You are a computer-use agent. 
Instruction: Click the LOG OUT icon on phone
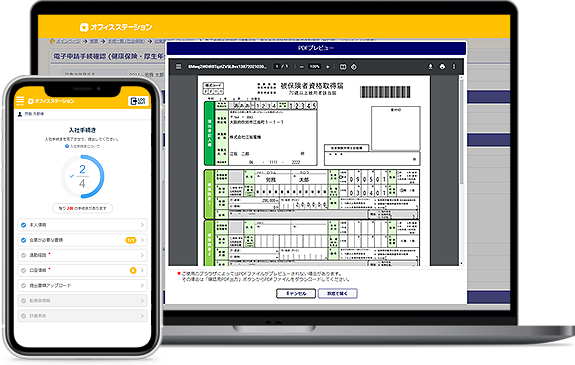[138, 101]
